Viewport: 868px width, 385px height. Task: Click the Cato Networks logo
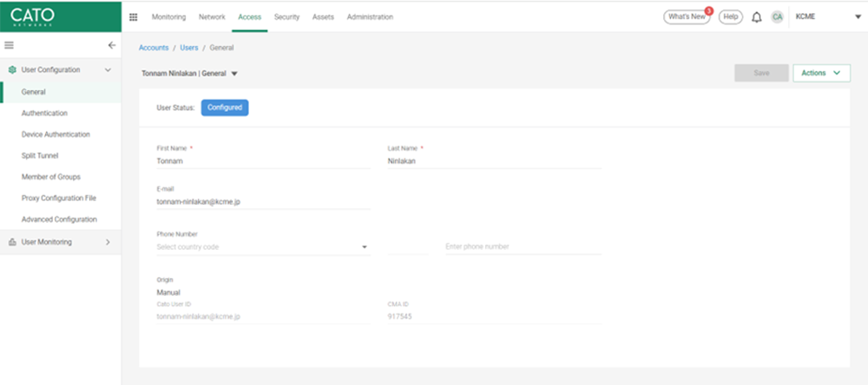(32, 16)
